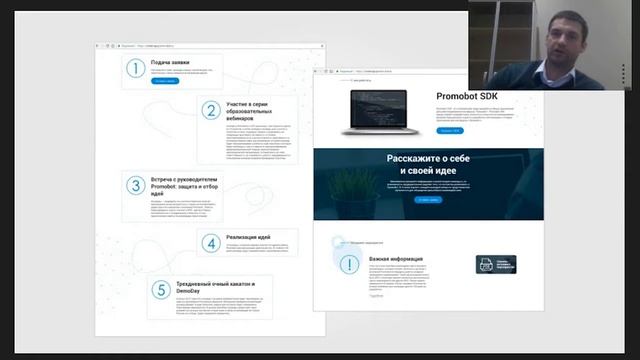Click the step 1 circle beside Подача заявки
This screenshot has height=360, width=640.
[x=136, y=68]
